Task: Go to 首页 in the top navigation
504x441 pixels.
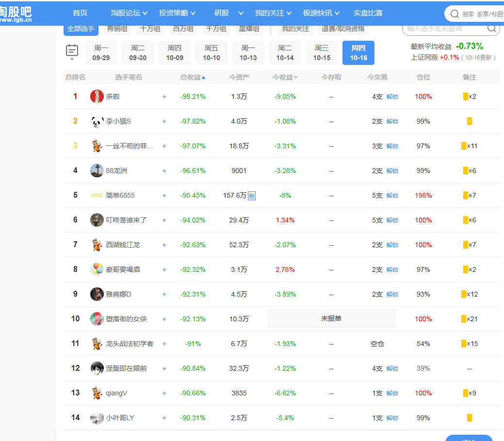Action: coord(80,13)
